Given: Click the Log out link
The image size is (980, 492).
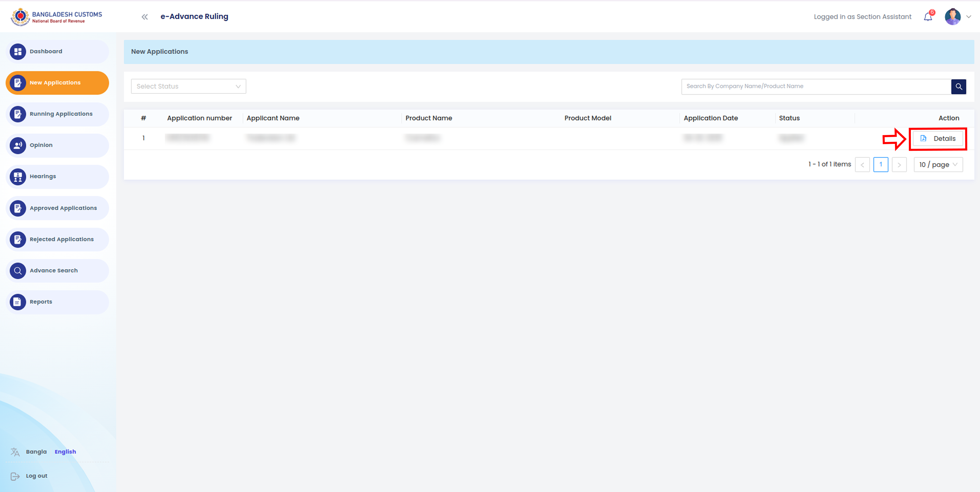Looking at the screenshot, I should [37, 476].
